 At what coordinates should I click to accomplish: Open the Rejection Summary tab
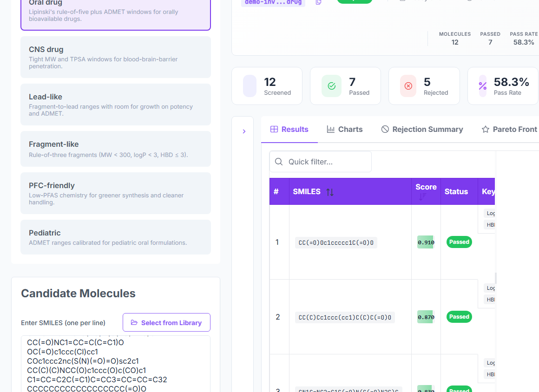422,130
